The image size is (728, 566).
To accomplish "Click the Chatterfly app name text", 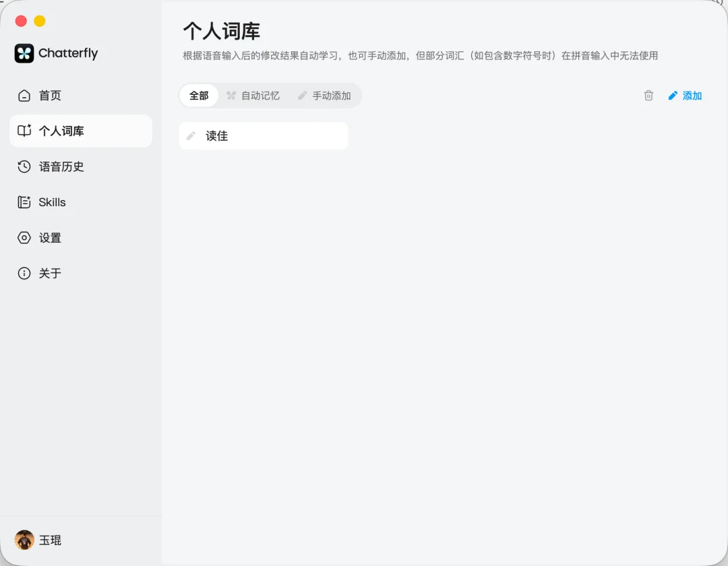I will 68,53.
